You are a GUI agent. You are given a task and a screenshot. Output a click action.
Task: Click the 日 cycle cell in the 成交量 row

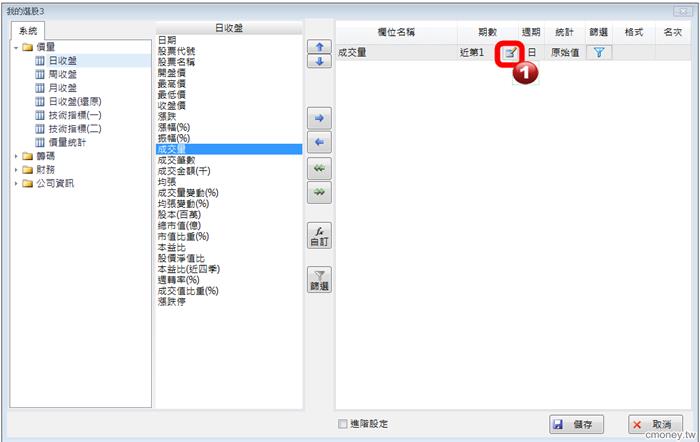click(532, 53)
